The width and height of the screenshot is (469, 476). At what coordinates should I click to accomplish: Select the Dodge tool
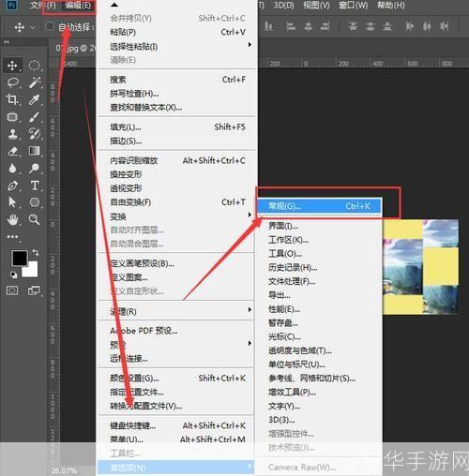(34, 169)
